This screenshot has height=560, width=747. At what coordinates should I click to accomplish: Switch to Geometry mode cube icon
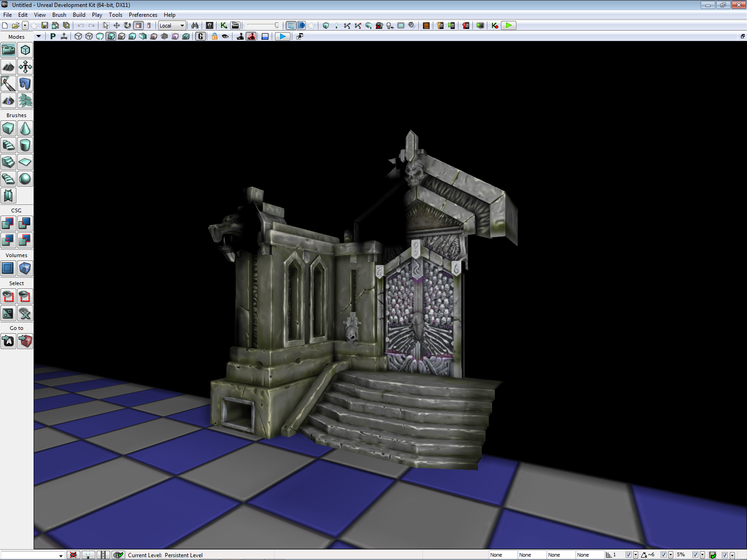click(x=25, y=50)
